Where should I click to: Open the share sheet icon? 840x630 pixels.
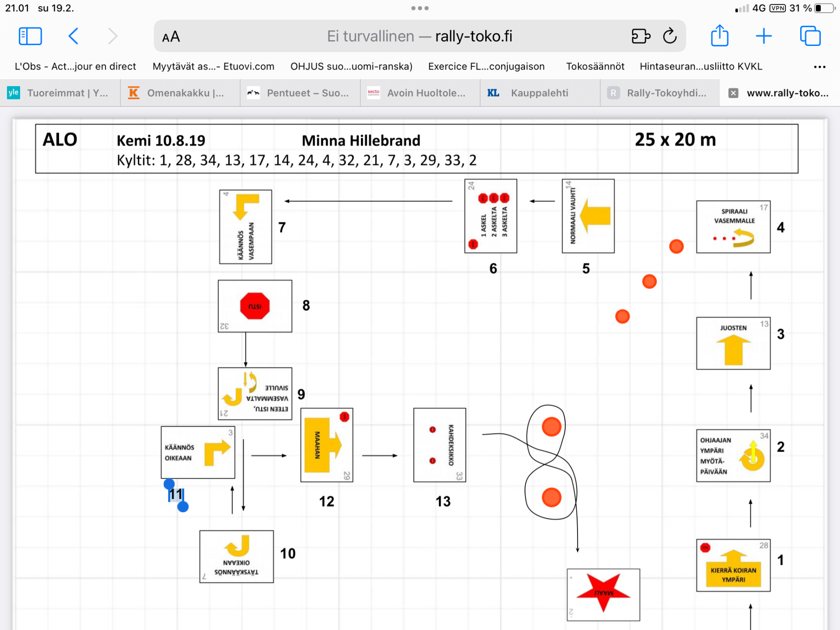(719, 36)
